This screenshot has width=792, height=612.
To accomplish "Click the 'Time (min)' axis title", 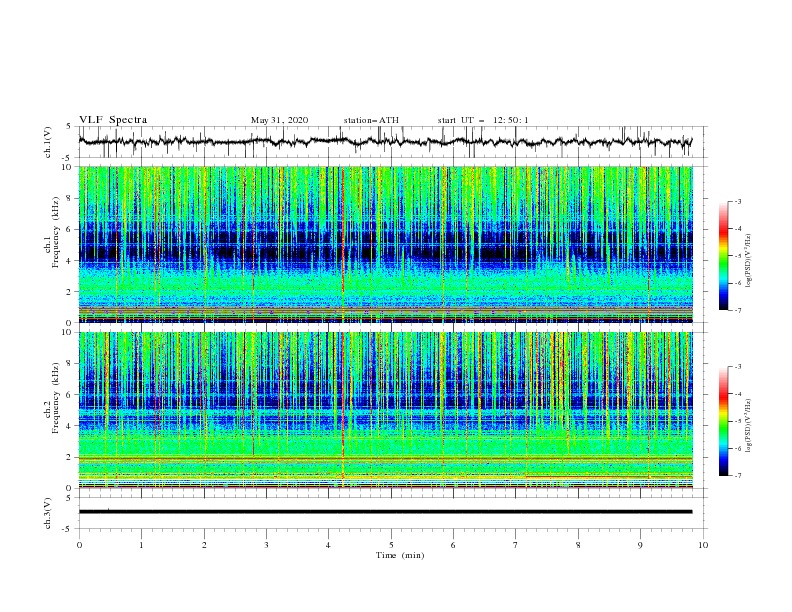I will pyautogui.click(x=400, y=555).
